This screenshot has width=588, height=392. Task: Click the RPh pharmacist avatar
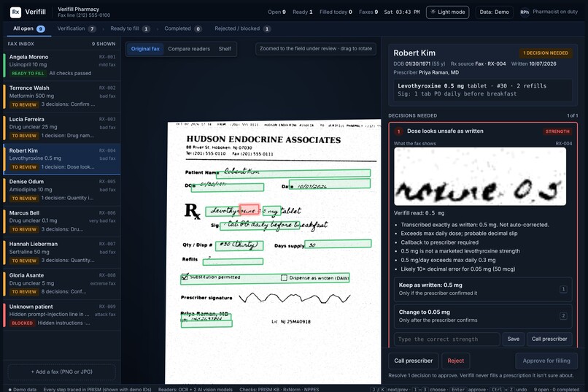[525, 12]
